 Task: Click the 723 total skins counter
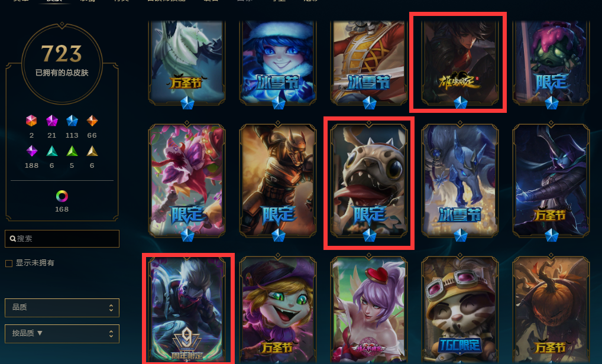point(62,53)
